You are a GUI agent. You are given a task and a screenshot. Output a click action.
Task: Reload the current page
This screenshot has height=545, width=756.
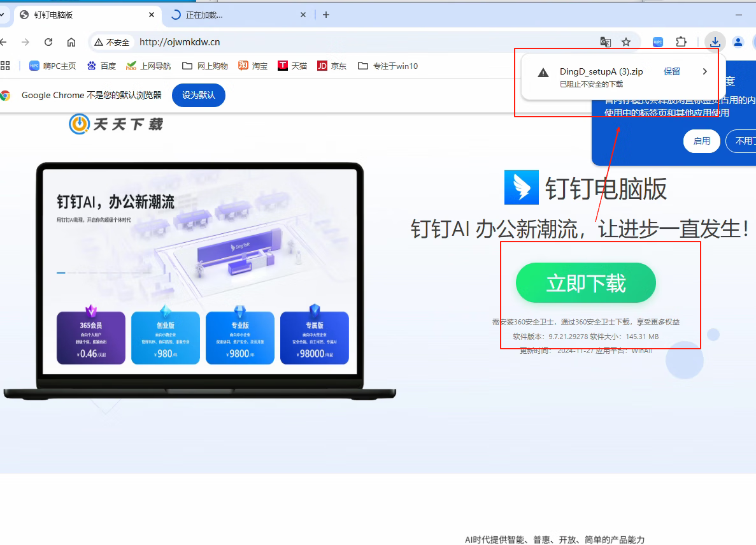point(48,42)
